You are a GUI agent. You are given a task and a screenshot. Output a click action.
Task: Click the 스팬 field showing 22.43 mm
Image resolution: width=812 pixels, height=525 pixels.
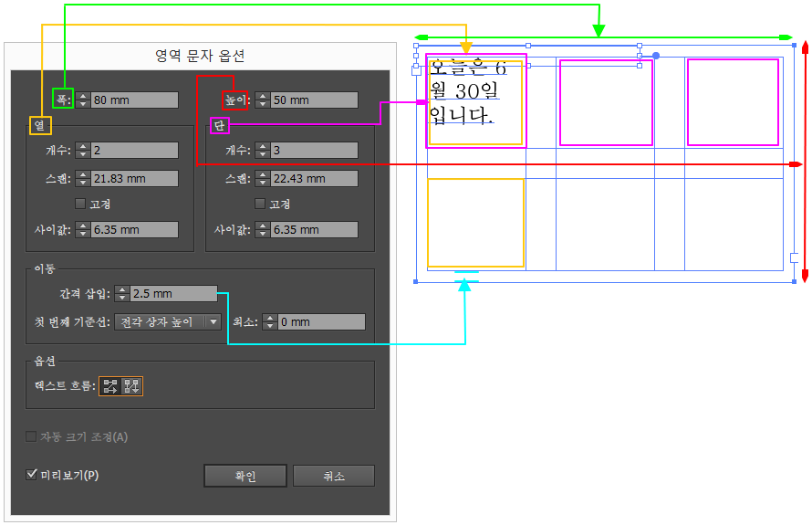tap(314, 179)
